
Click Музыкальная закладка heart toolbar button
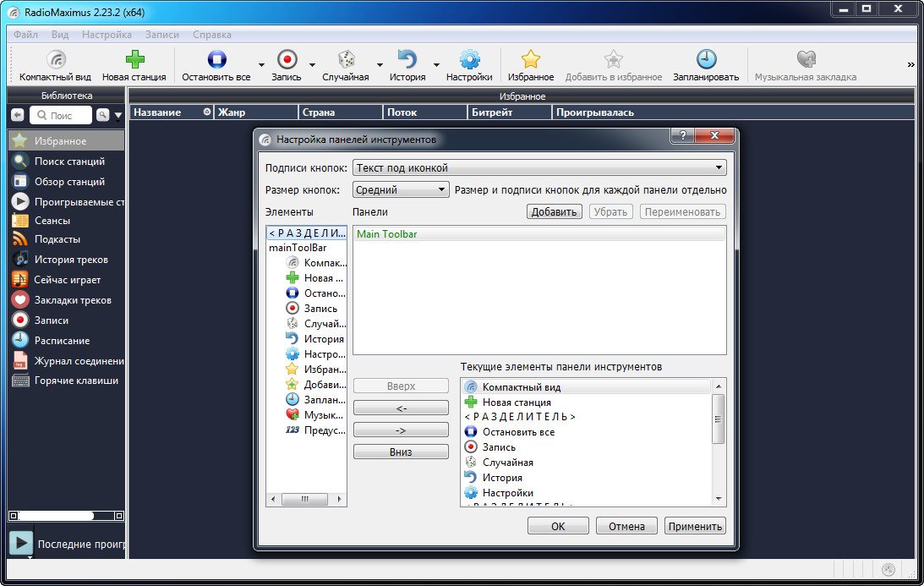[x=806, y=65]
